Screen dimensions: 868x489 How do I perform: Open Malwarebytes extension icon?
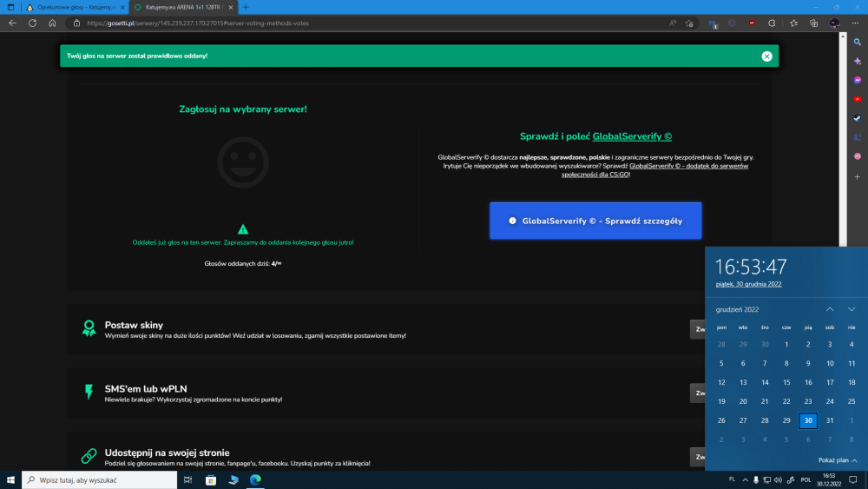(713, 23)
